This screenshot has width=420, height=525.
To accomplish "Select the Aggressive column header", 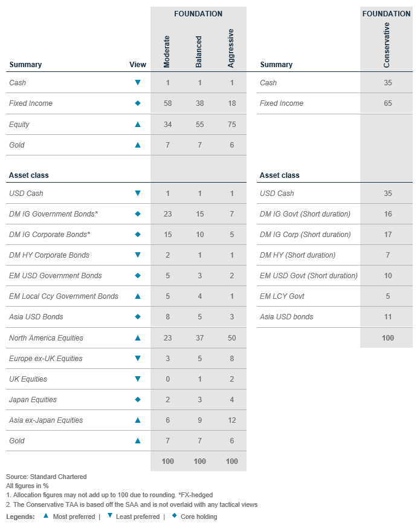I will [231, 48].
